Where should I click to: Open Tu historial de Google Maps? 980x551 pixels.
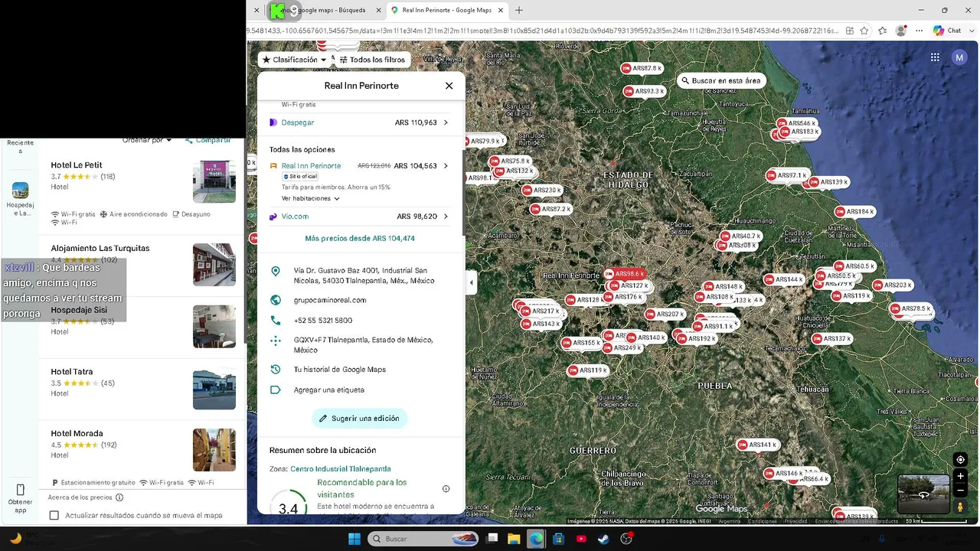coord(340,370)
